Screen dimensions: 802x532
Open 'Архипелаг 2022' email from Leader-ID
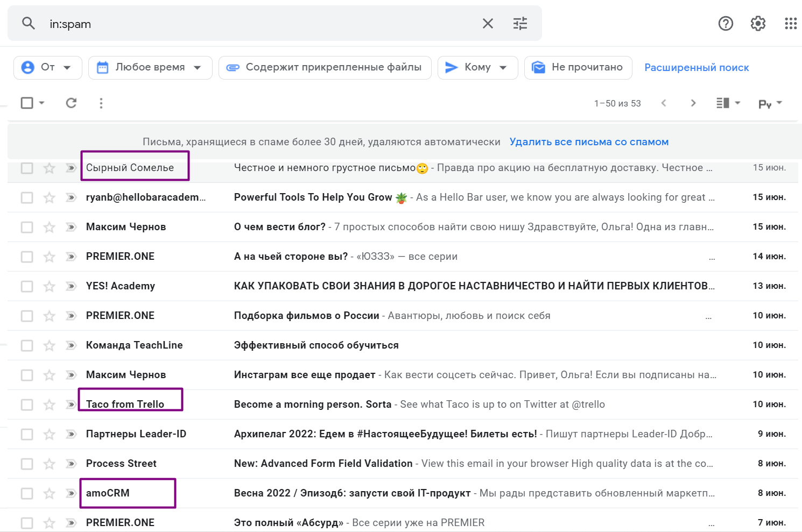385,434
